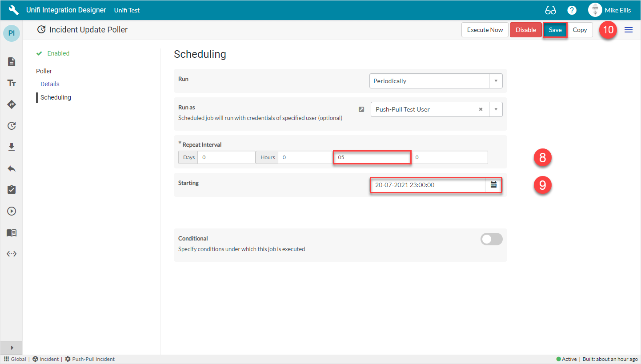
Task: Click the code </> icon in the left sidebar
Action: [x=11, y=253]
